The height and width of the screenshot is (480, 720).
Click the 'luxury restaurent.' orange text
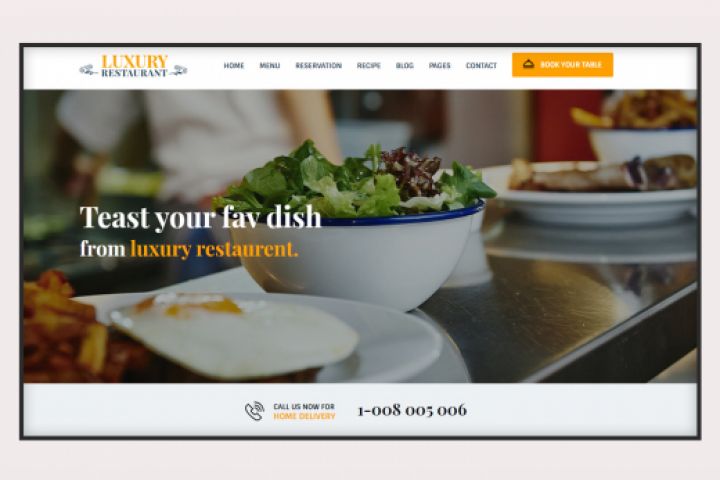click(x=214, y=249)
